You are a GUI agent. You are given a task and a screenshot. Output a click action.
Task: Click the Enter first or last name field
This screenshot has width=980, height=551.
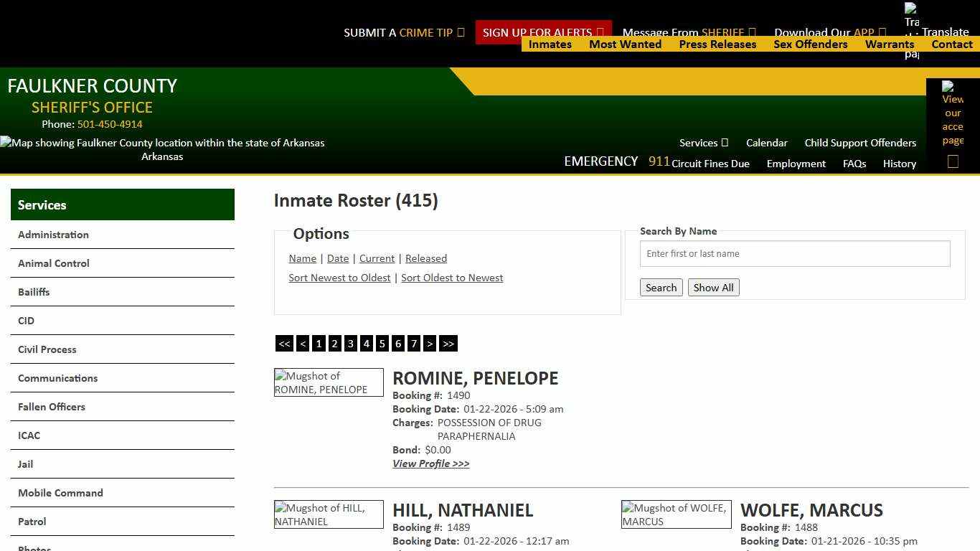pyautogui.click(x=794, y=253)
